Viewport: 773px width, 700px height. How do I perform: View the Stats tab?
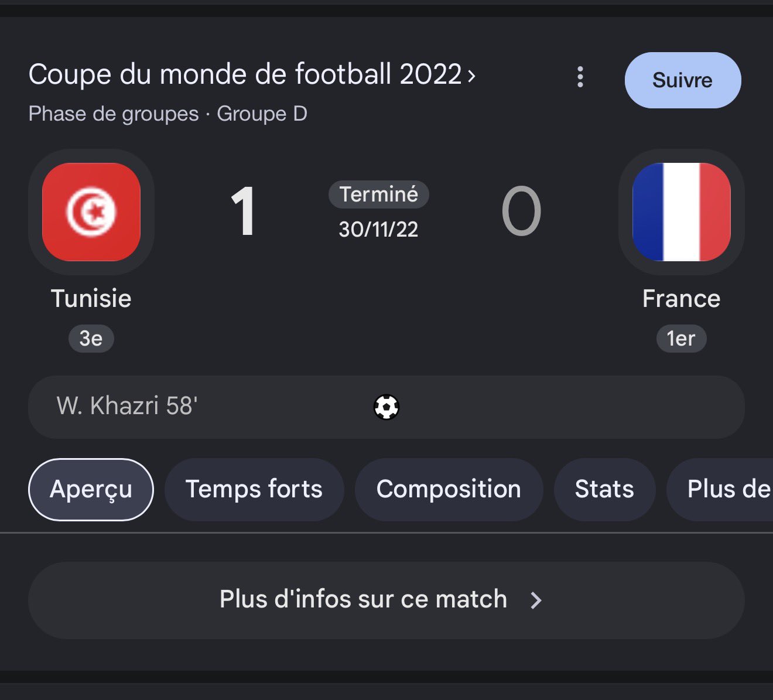[604, 490]
